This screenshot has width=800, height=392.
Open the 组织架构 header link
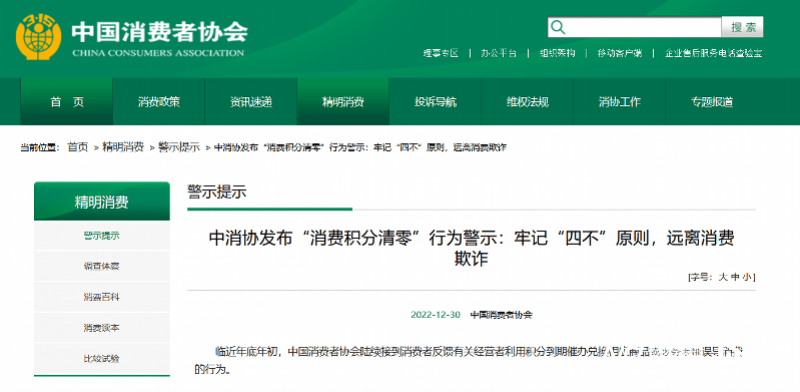point(557,53)
